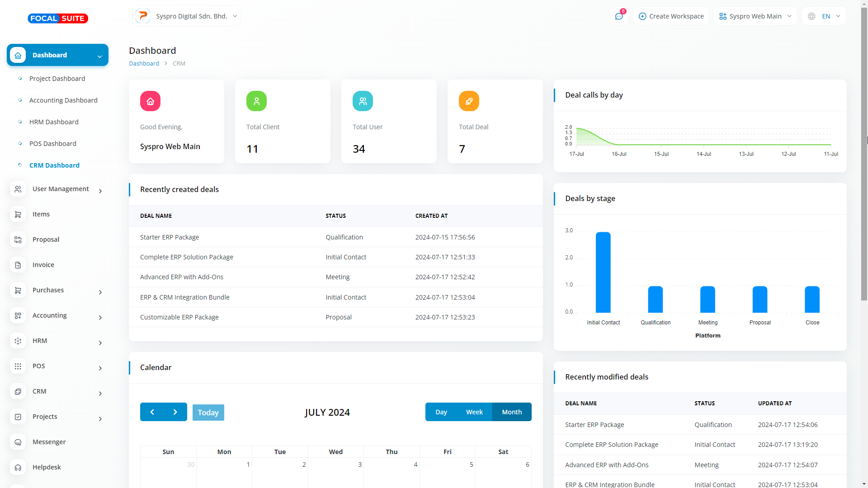This screenshot has width=868, height=488.
Task: Open the chat messages icon
Action: tap(618, 16)
